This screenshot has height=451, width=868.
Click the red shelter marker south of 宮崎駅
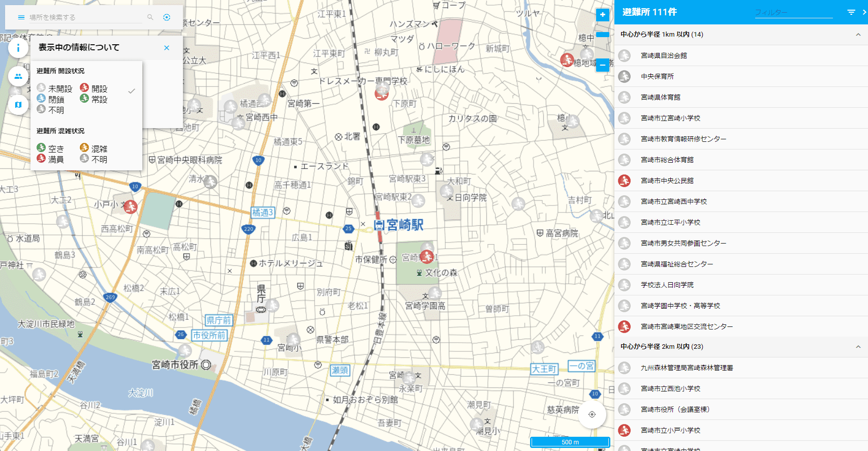[x=427, y=256]
